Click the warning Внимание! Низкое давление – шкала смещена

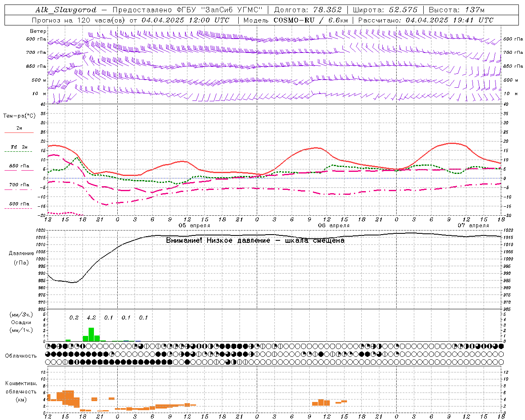pyautogui.click(x=255, y=240)
